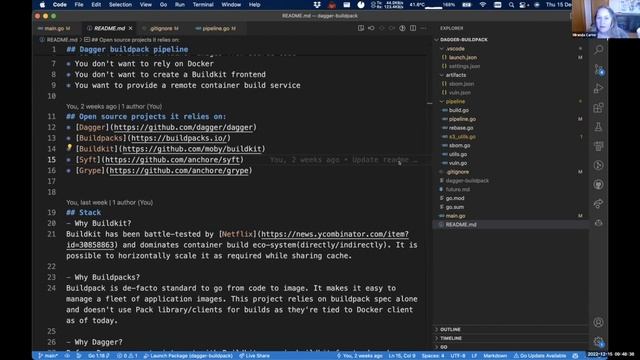640x360 pixels.
Task: Open macOS Spotlight search icon
Action: point(511,5)
